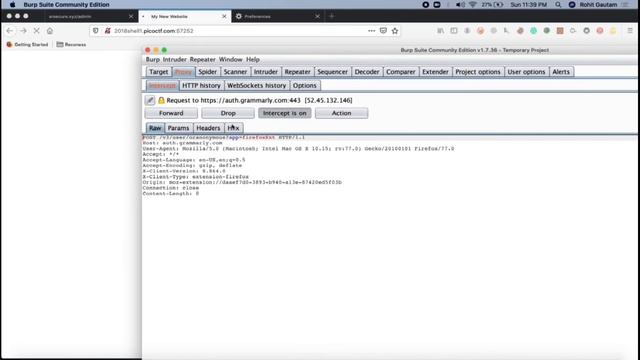Click the Wi-Fi status icon in menu bar
The height and width of the screenshot is (360, 640).
pos(473,4)
